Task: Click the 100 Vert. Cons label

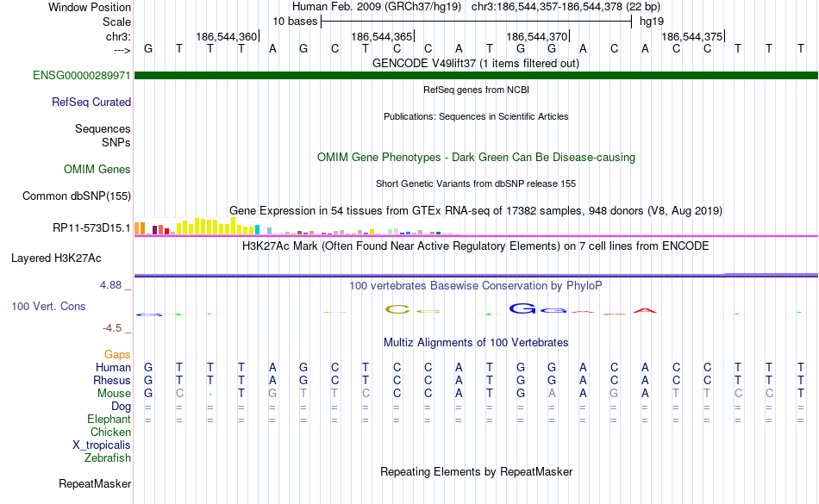Action: 48,306
